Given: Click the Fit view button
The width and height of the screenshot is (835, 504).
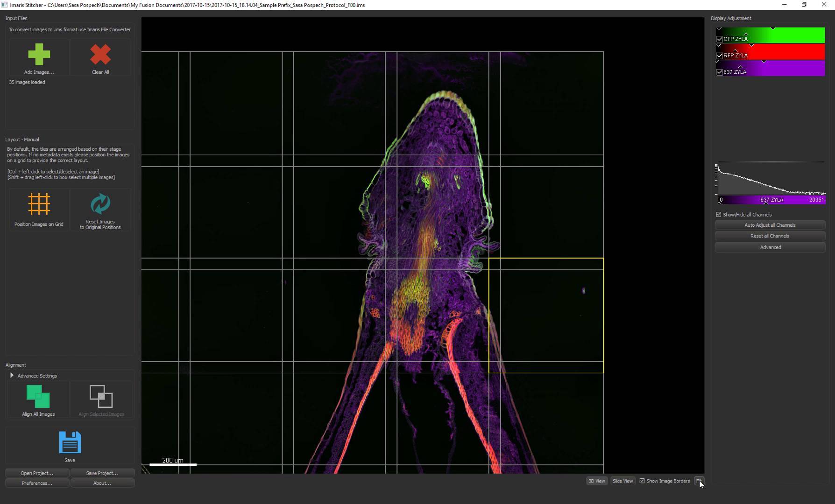Looking at the screenshot, I should (x=699, y=481).
